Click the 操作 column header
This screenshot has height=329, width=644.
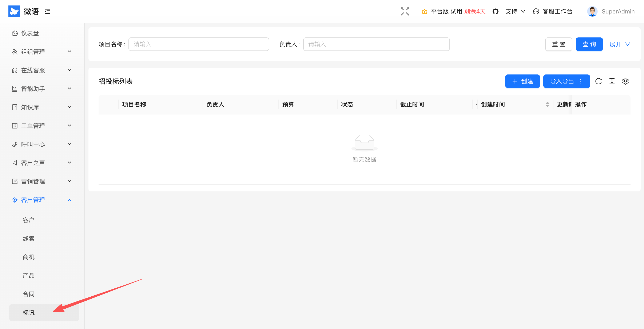point(580,104)
